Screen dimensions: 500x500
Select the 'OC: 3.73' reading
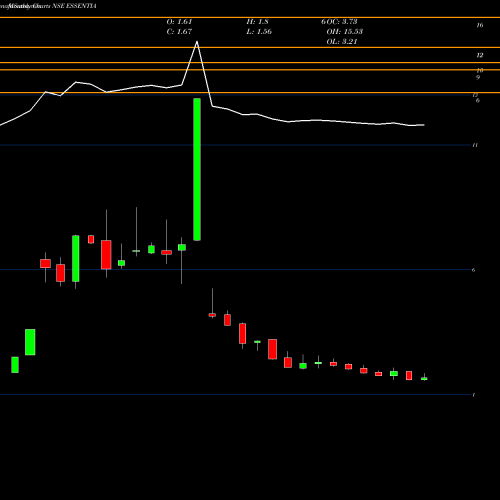[342, 22]
